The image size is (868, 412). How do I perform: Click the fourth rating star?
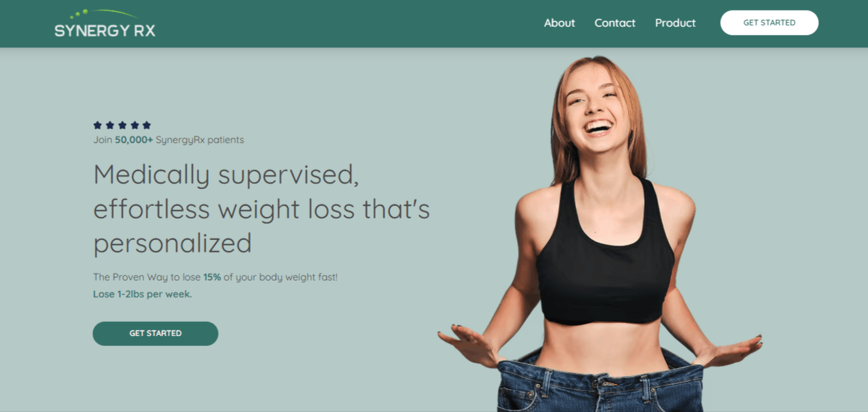pyautogui.click(x=134, y=125)
